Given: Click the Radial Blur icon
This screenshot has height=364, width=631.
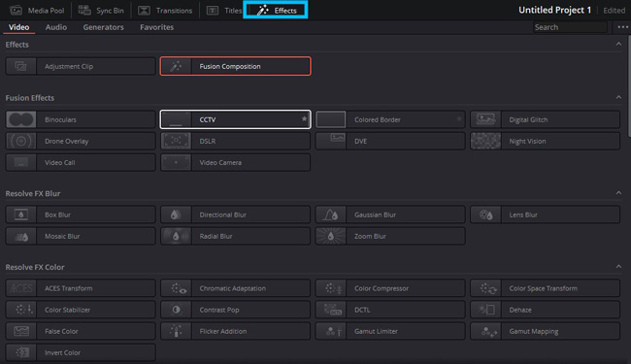Looking at the screenshot, I should click(x=176, y=236).
